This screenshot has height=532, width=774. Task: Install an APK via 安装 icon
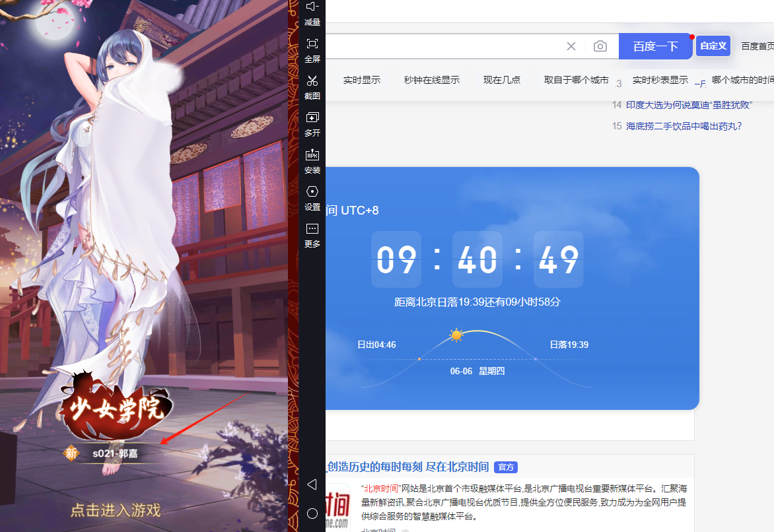pos(312,161)
